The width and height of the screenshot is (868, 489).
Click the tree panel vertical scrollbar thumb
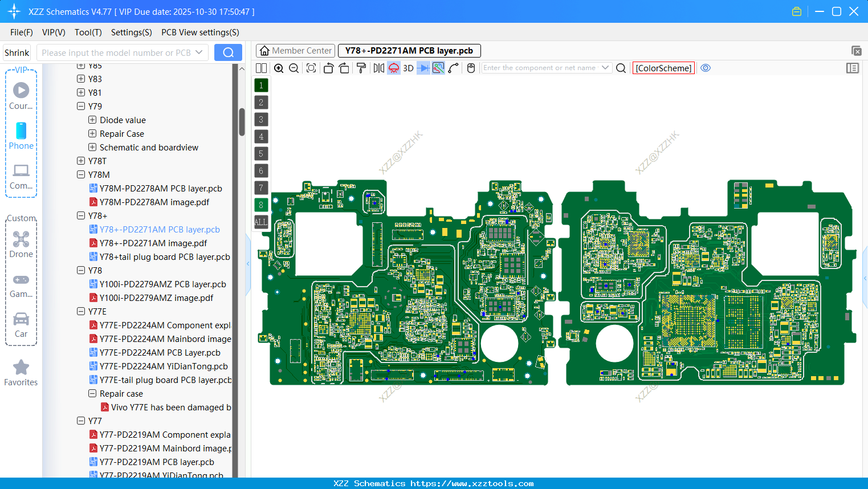(242, 122)
